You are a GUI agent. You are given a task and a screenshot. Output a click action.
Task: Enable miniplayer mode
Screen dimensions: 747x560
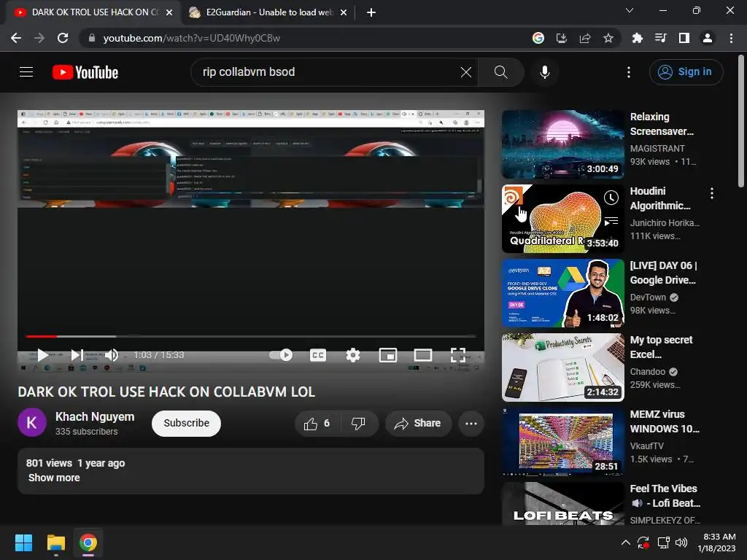(388, 355)
